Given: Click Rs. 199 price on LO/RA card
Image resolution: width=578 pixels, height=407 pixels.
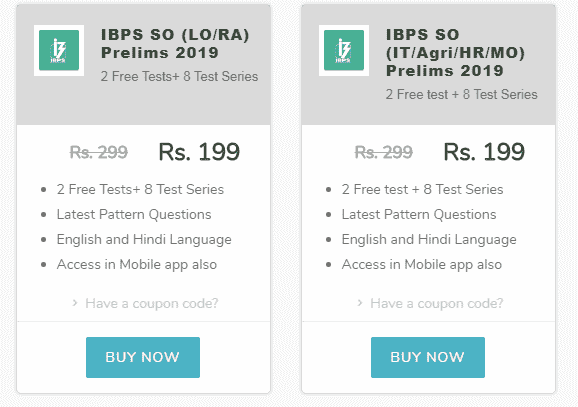Looking at the screenshot, I should 199,152.
